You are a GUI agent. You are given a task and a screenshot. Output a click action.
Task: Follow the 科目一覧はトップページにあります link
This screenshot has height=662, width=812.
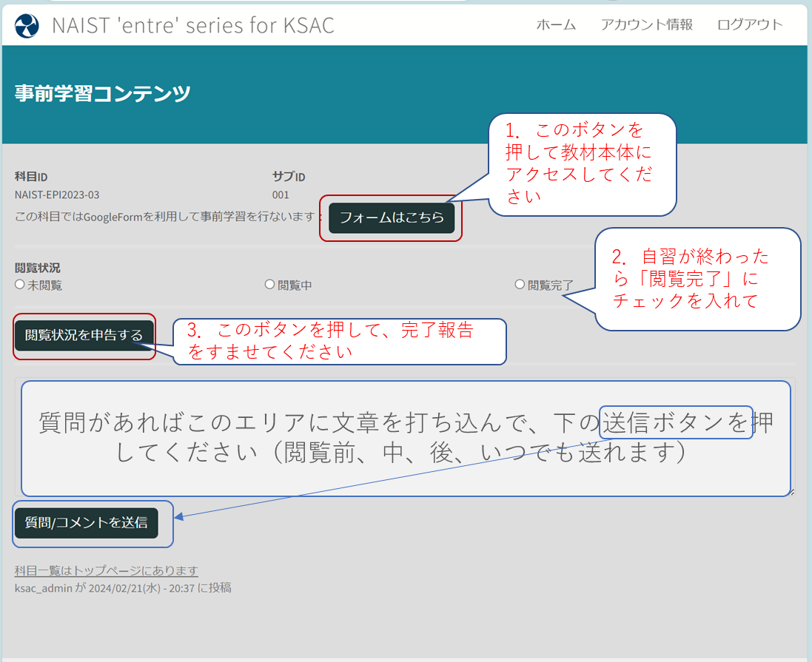tap(107, 570)
